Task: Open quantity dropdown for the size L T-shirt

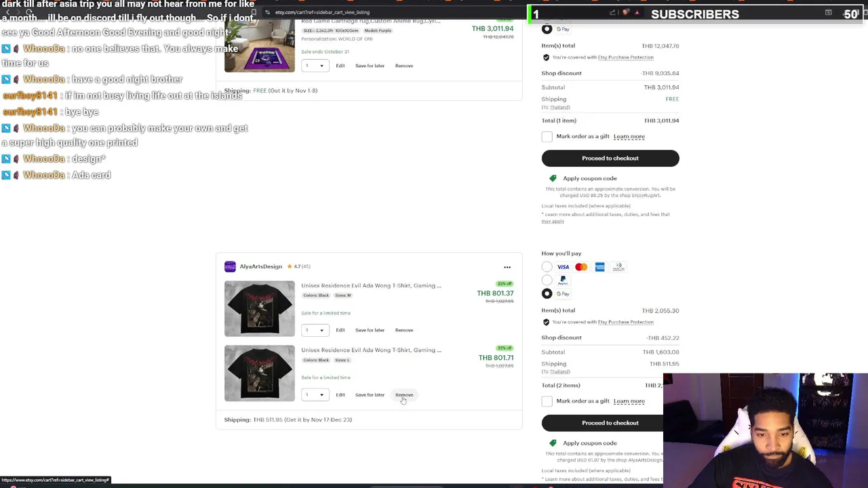Action: pyautogui.click(x=315, y=394)
